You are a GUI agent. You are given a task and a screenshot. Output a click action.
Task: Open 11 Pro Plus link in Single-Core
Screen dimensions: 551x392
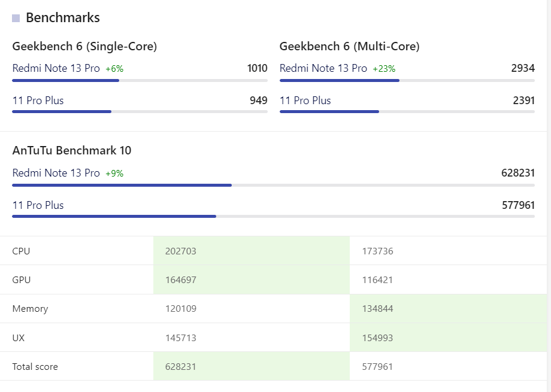pos(38,101)
